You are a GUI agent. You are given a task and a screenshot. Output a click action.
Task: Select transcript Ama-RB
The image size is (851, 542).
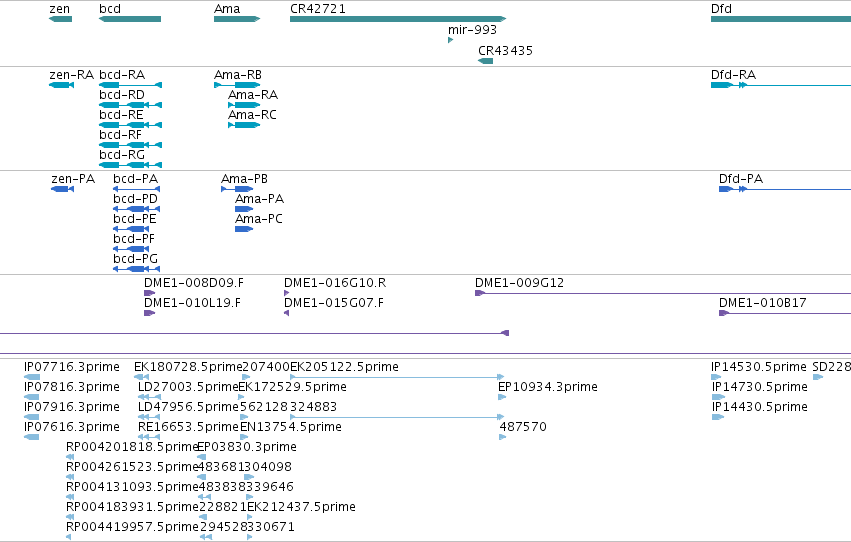pos(237,85)
